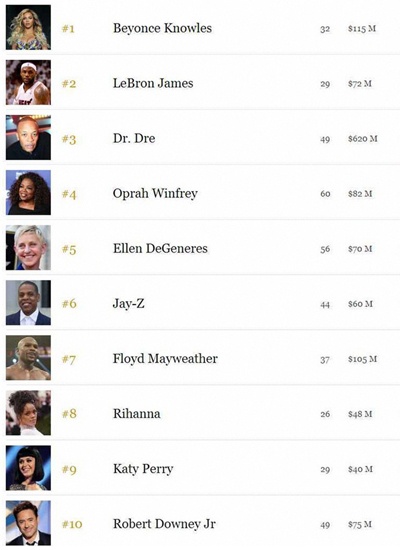Open the Robert Downey Jr thumbnail photo
Viewport: 400px width, 550px height.
[28, 523]
